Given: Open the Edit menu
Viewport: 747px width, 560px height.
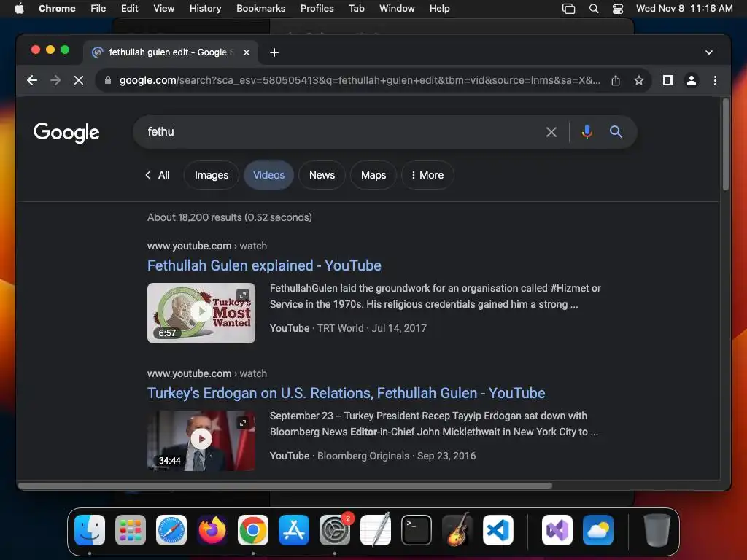Looking at the screenshot, I should [129, 9].
